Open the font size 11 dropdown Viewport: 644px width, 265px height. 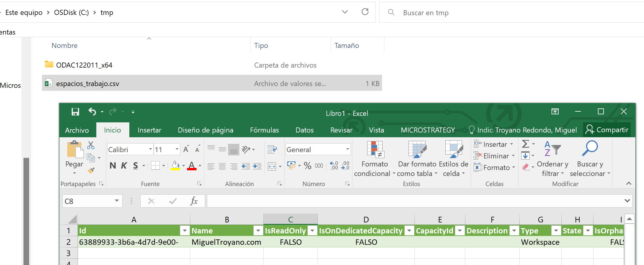point(177,149)
